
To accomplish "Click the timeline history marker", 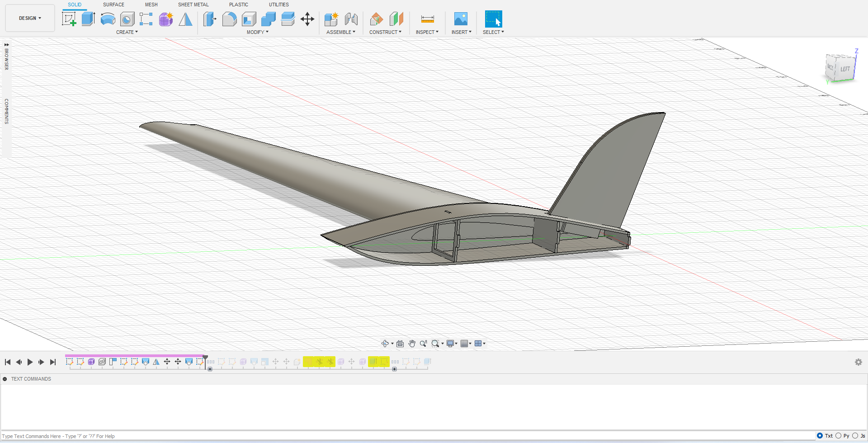I will [205, 358].
